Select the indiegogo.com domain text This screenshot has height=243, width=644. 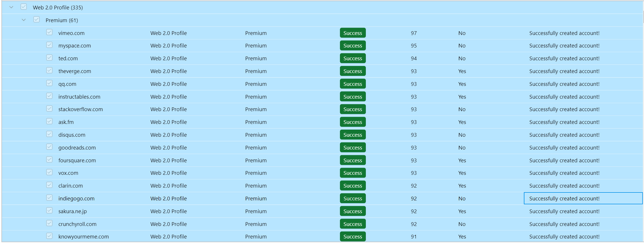tap(76, 199)
